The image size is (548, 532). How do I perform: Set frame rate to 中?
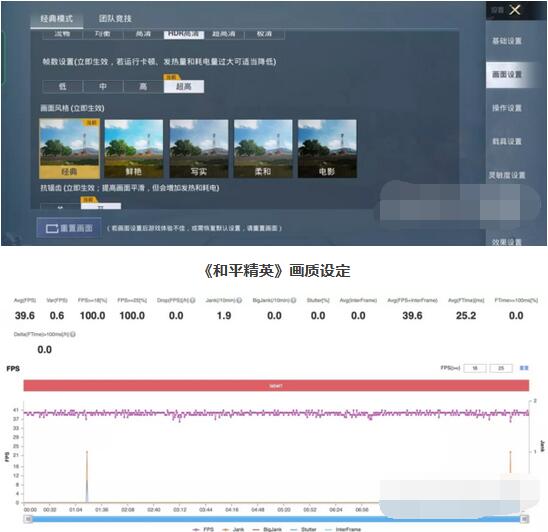click(x=103, y=86)
